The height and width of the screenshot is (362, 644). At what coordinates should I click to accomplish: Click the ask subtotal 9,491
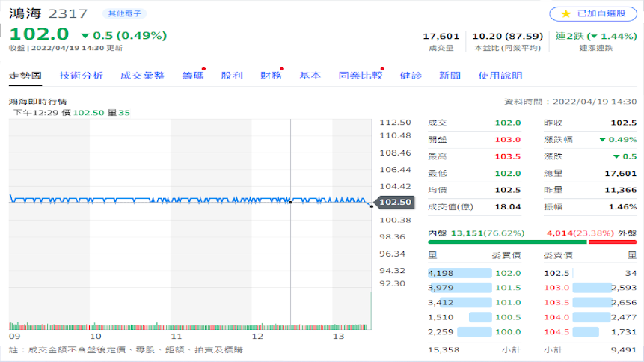(x=624, y=350)
